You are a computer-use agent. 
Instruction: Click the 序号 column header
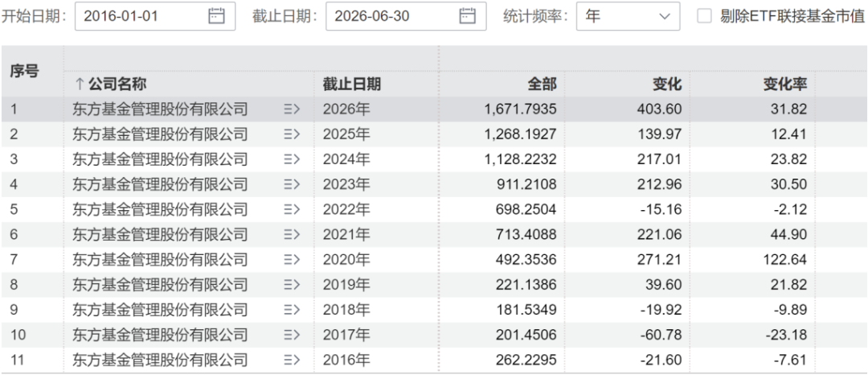pos(24,72)
